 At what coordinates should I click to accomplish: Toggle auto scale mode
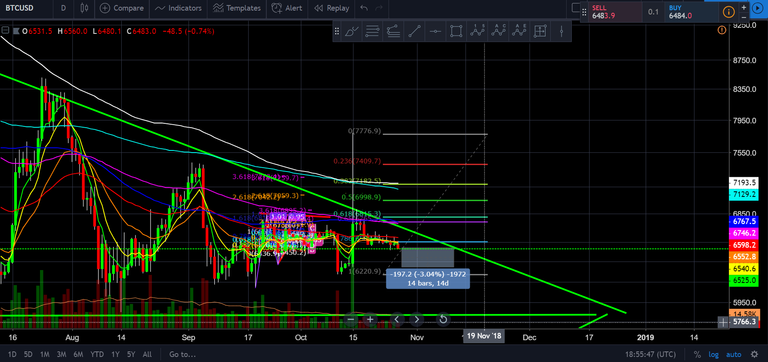[733, 354]
